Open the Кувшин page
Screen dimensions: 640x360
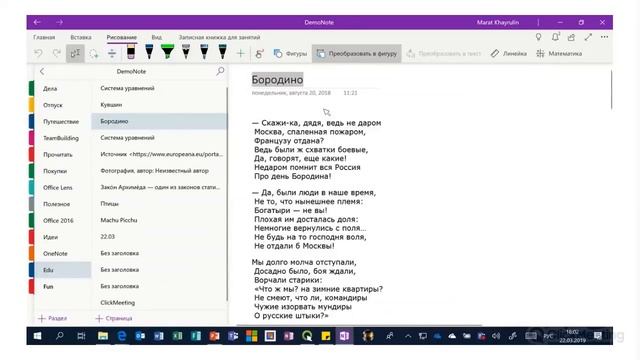point(159,105)
